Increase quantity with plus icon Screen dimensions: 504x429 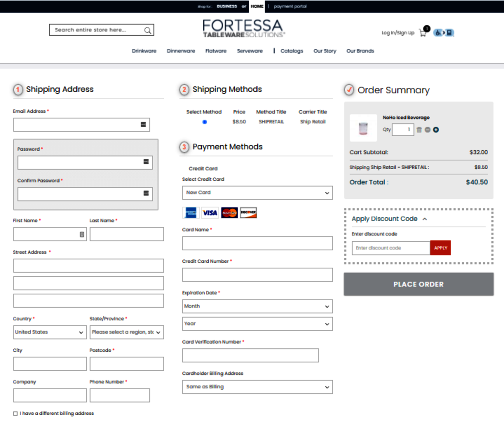pos(436,130)
